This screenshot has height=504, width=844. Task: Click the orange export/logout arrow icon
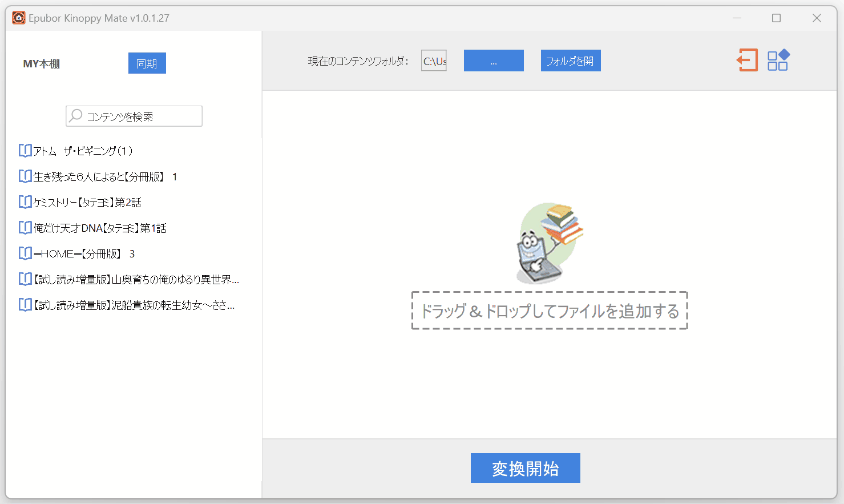click(747, 60)
